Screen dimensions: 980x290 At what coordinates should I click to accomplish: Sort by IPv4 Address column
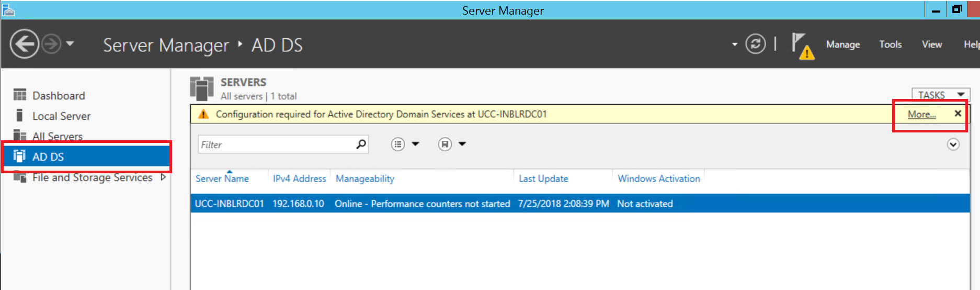point(299,179)
